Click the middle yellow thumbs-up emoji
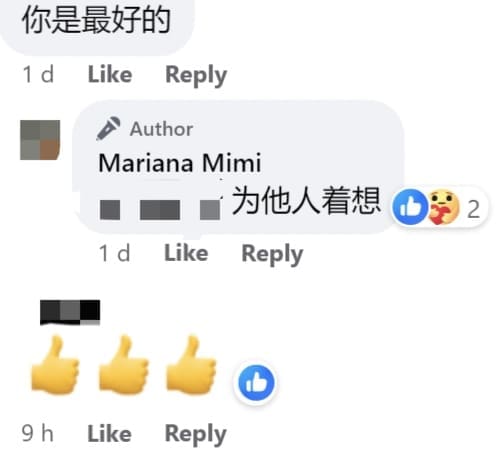This screenshot has width=503, height=457. tap(124, 365)
